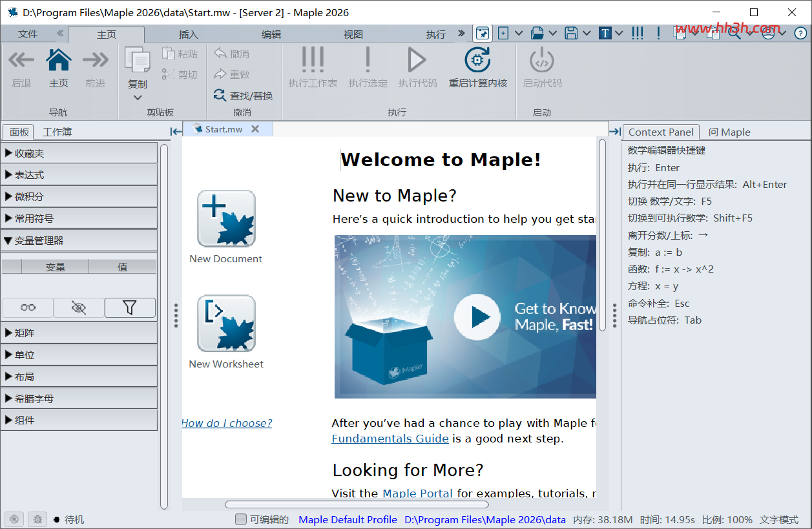Go back with the 后退 arrow
The image size is (812, 529).
coord(21,61)
